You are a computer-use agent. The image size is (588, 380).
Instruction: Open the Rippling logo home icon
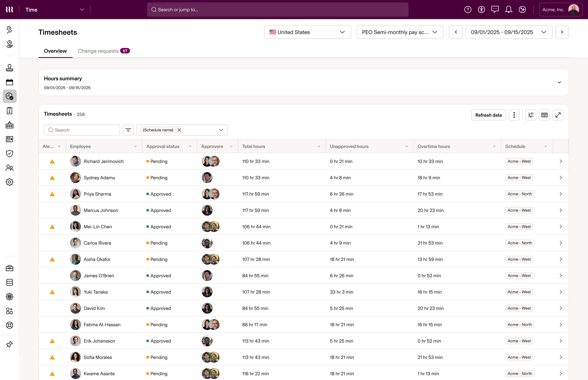pos(9,10)
